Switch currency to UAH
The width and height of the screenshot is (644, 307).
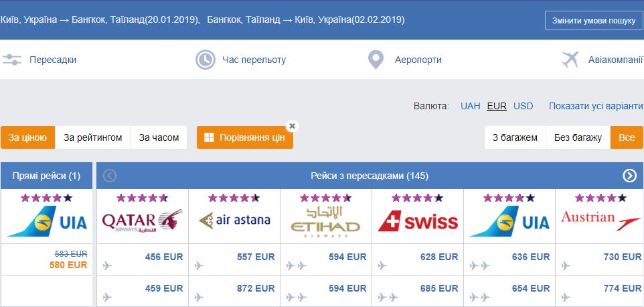coord(470,106)
